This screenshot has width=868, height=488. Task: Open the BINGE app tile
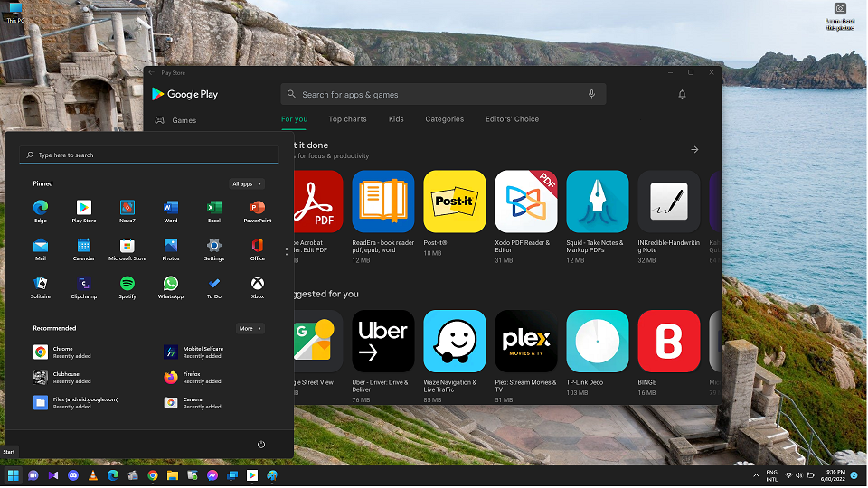pos(669,341)
